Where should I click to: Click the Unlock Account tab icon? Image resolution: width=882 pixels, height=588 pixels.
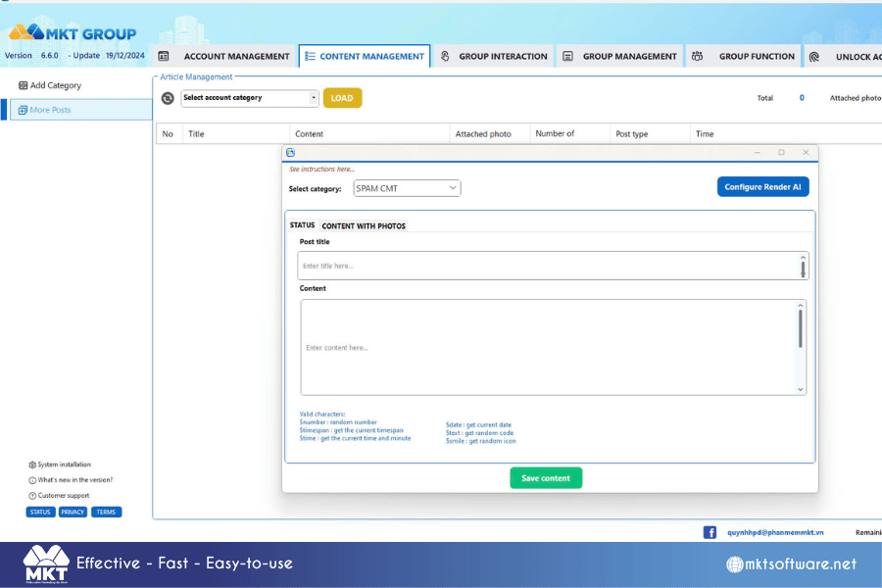[x=814, y=57]
